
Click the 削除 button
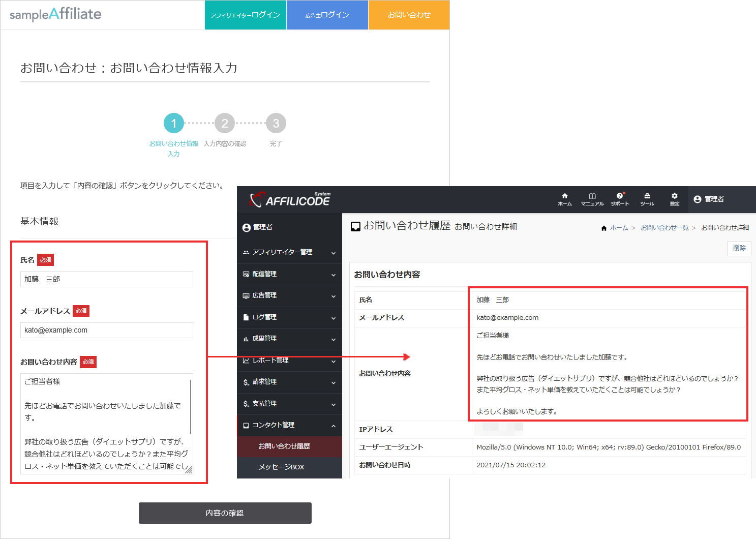click(739, 248)
